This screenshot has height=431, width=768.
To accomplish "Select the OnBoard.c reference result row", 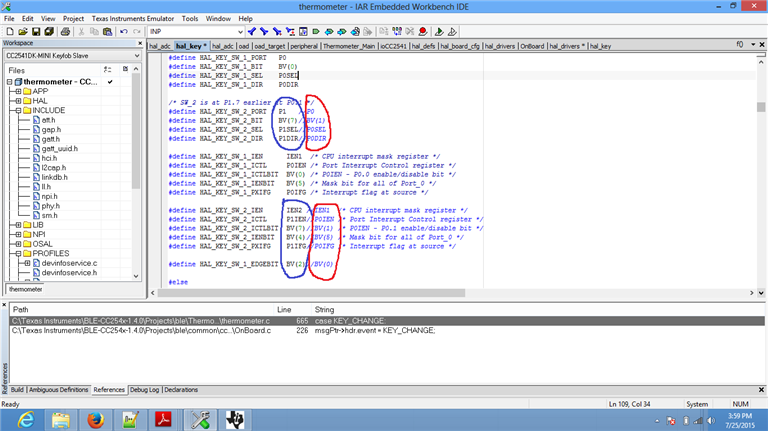I will (387, 331).
